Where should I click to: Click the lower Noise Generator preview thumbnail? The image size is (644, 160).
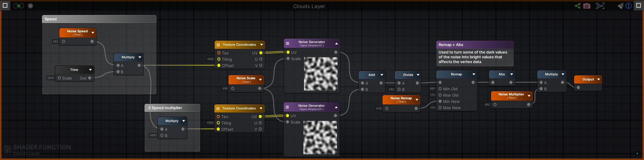(x=320, y=137)
